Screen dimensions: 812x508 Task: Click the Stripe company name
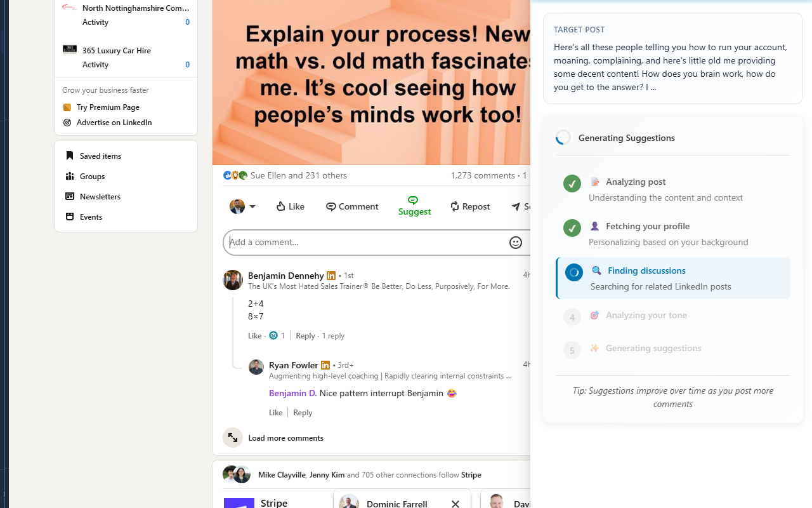pyautogui.click(x=274, y=502)
